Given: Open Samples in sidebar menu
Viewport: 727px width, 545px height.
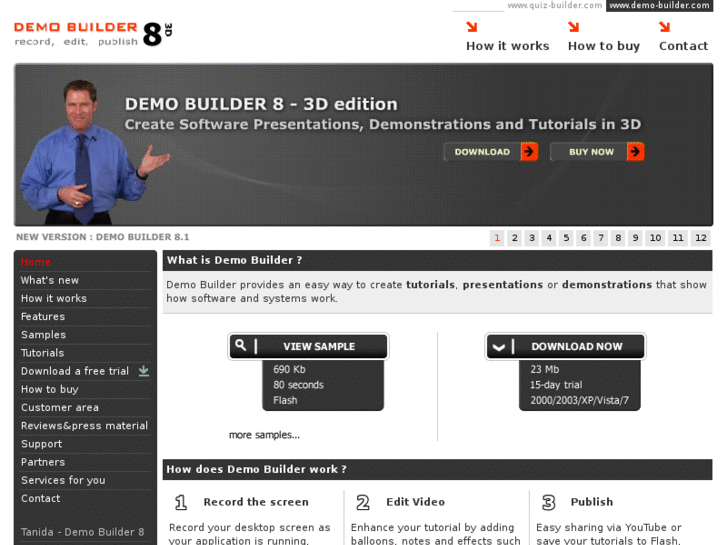Looking at the screenshot, I should coord(43,334).
